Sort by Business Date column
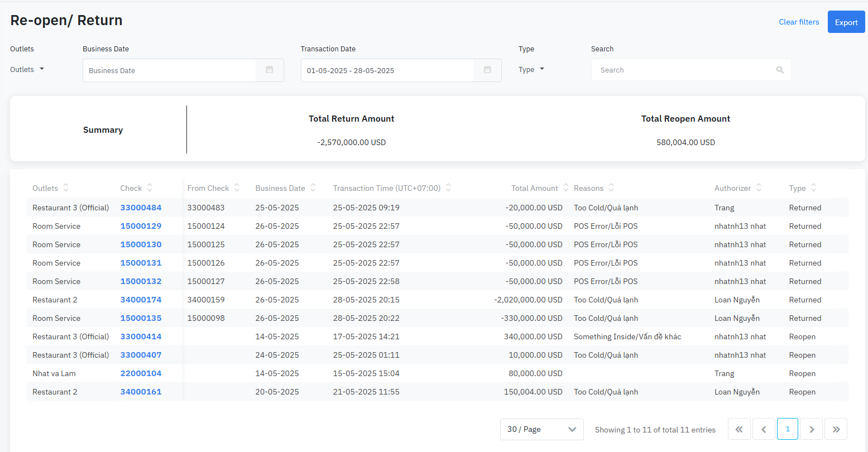 tap(313, 188)
